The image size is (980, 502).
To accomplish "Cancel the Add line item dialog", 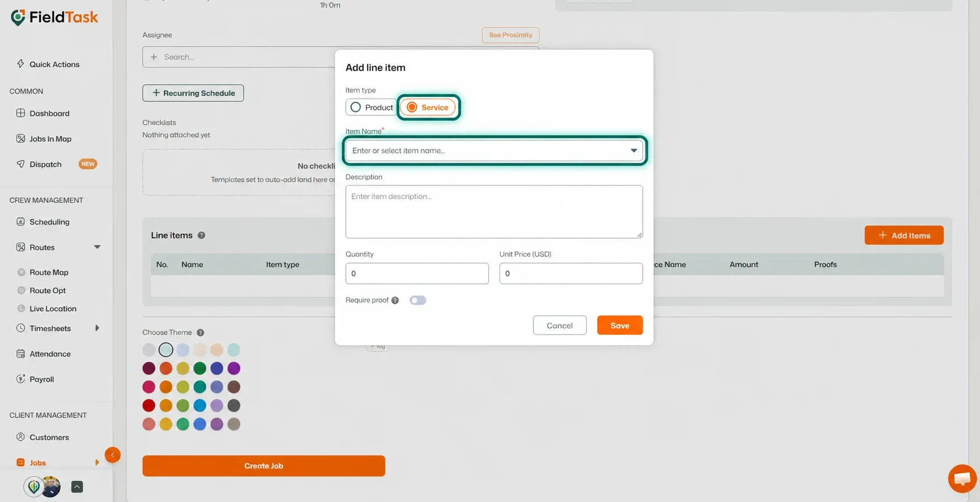I will [559, 325].
